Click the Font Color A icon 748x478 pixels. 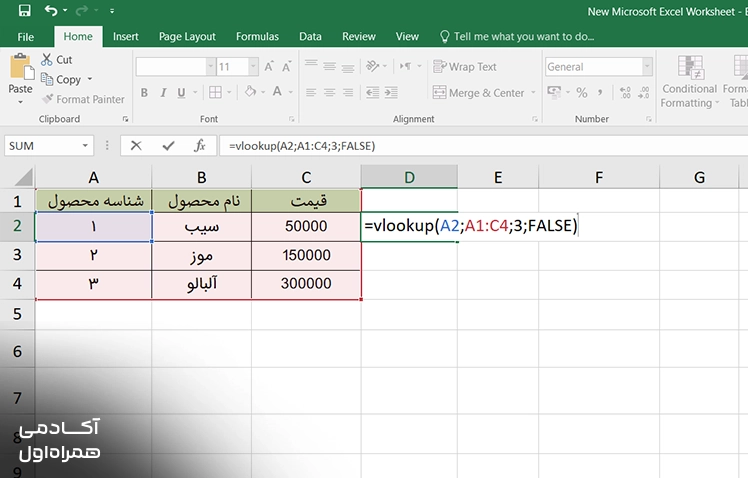click(277, 91)
